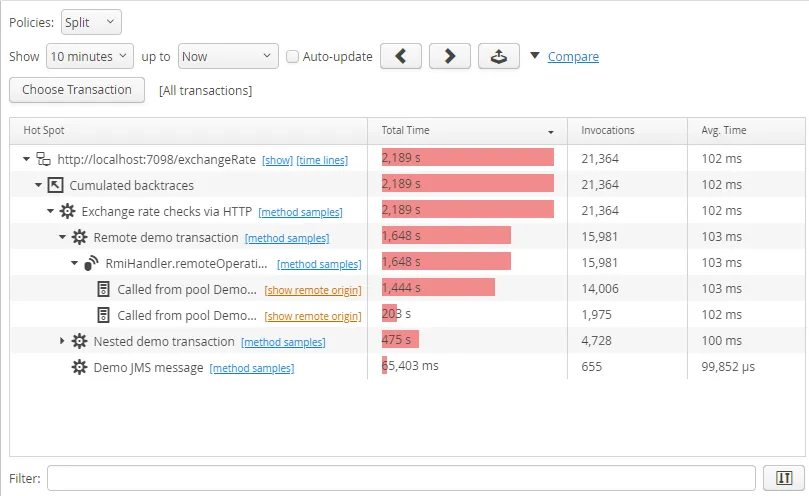This screenshot has height=496, width=809.
Task: Sort by the Invocations column header
Action: point(627,131)
